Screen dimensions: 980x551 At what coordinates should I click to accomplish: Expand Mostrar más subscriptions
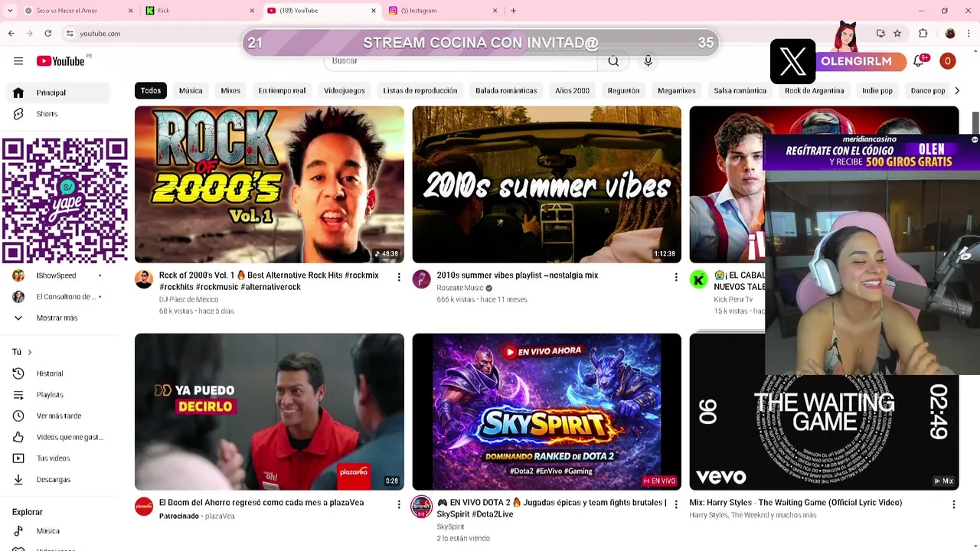point(57,318)
